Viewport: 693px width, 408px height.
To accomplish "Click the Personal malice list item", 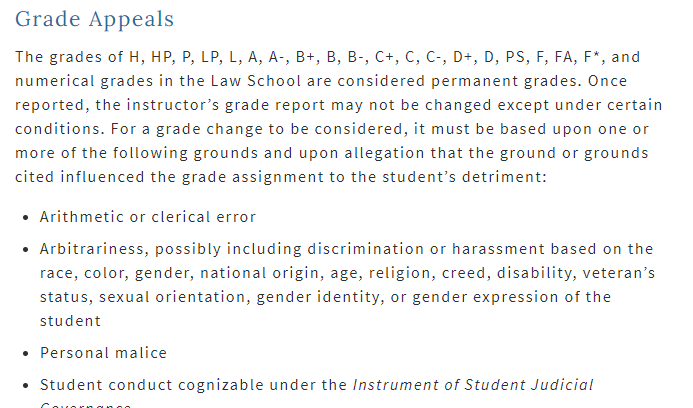I will [x=103, y=353].
